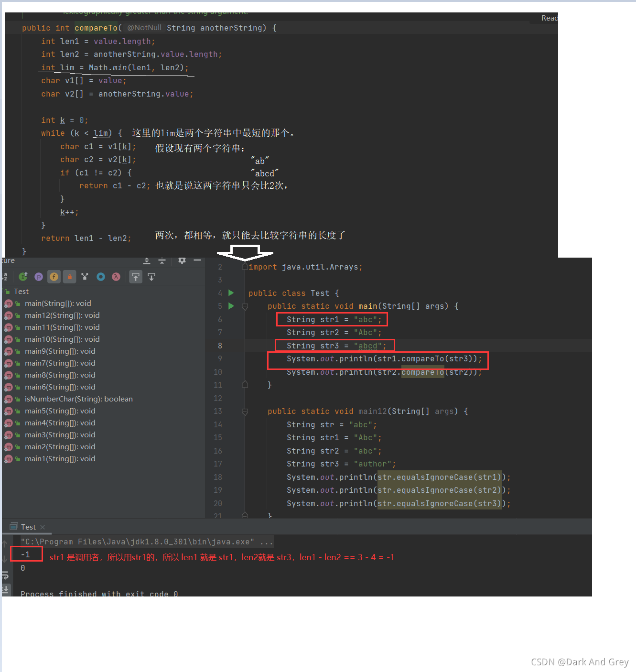
Task: Click the run gutter arrow at line 5
Action: coord(231,306)
